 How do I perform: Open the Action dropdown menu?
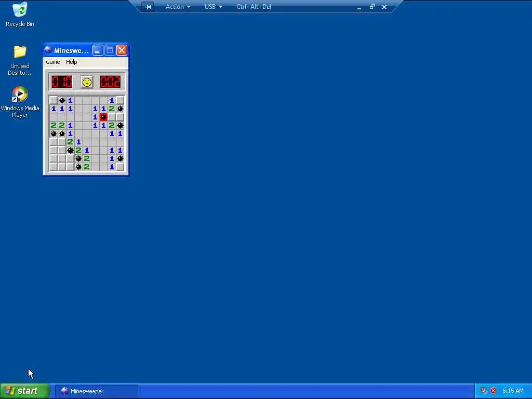[178, 7]
